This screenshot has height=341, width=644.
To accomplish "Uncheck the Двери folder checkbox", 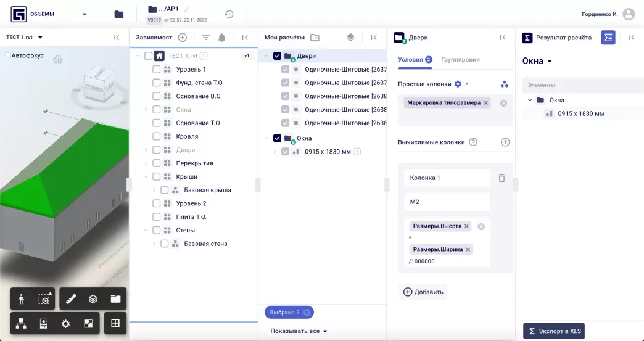I will coord(277,56).
